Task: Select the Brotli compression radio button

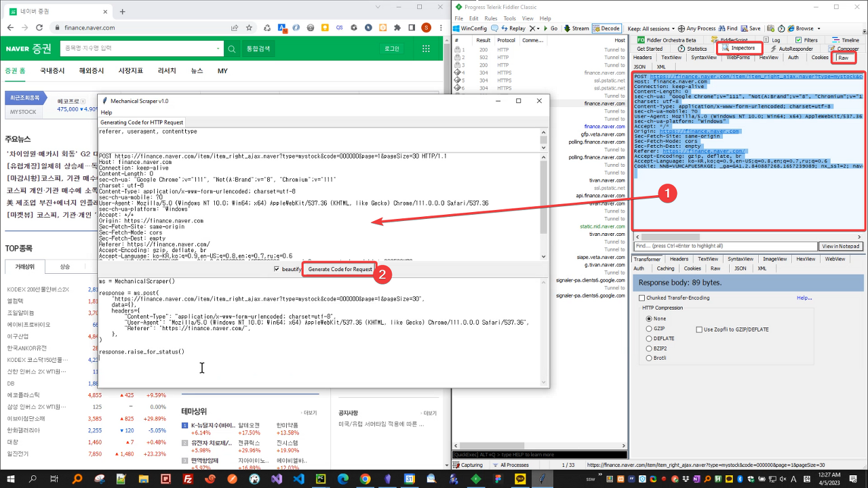Action: pos(649,358)
